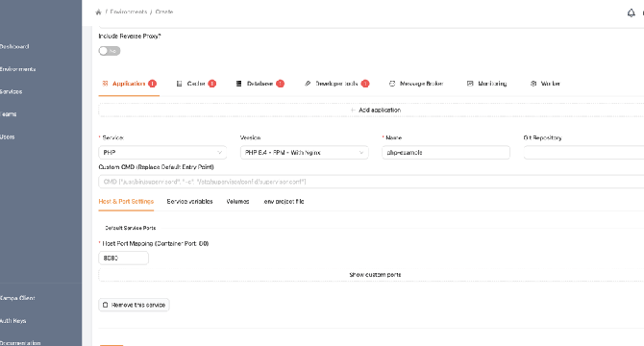Open Auth Keys in sidebar

[x=13, y=321]
